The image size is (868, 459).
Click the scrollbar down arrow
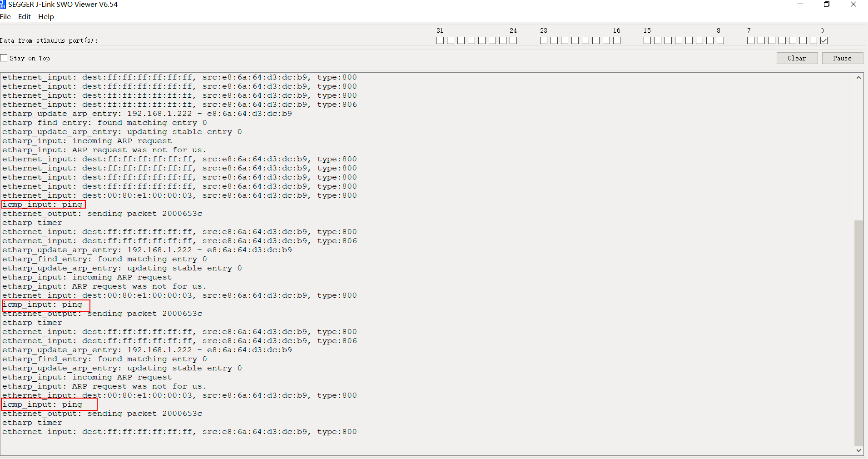point(858,450)
